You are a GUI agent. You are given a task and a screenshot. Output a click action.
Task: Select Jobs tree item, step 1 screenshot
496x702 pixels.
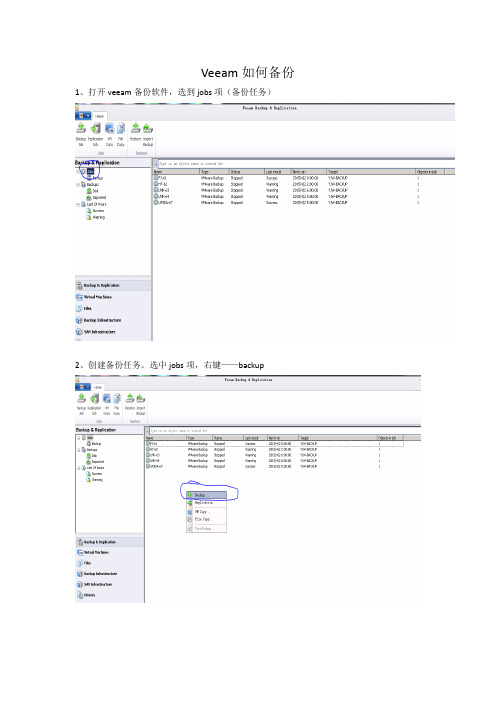(90, 171)
